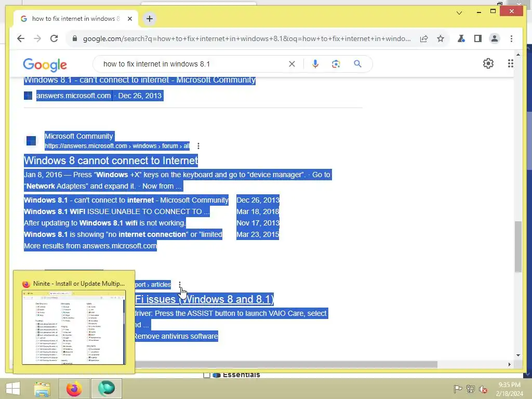Open network icon in system tray
532x399 pixels.
(470, 389)
